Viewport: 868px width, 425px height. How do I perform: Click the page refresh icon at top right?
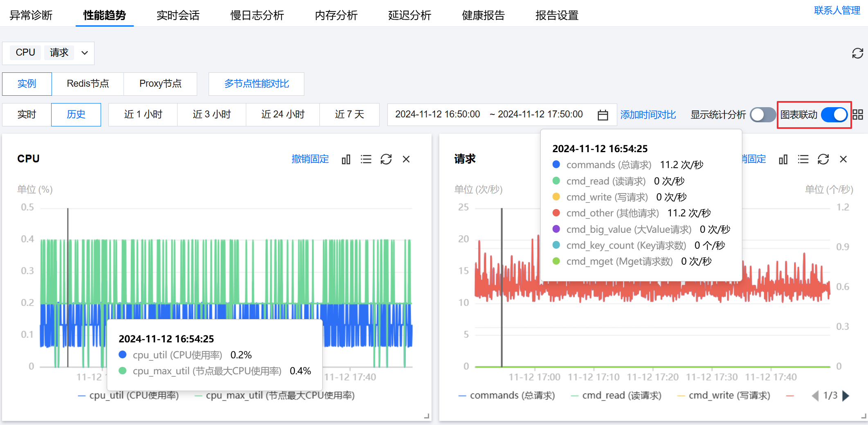tap(857, 53)
